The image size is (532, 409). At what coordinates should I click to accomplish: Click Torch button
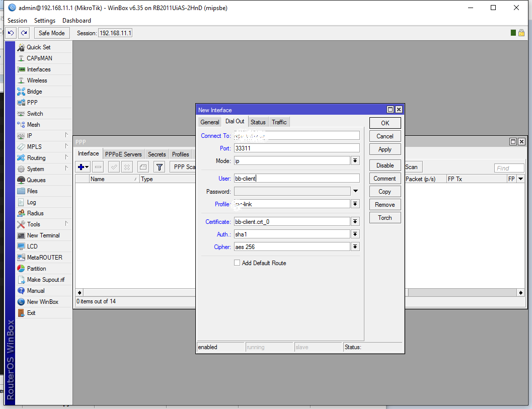point(385,218)
